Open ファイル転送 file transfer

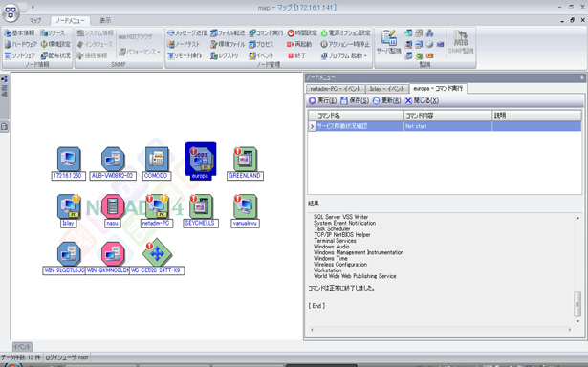coord(228,33)
